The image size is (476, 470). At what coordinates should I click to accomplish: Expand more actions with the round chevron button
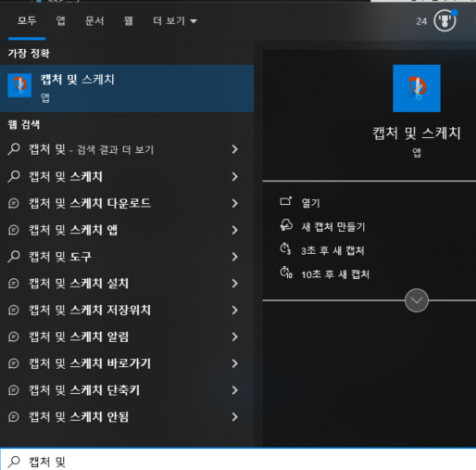point(417,300)
